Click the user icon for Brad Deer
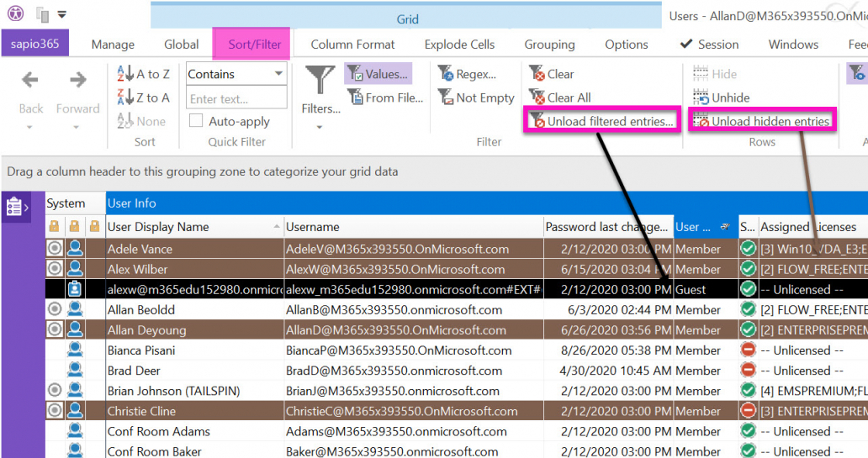The image size is (868, 458). [75, 370]
